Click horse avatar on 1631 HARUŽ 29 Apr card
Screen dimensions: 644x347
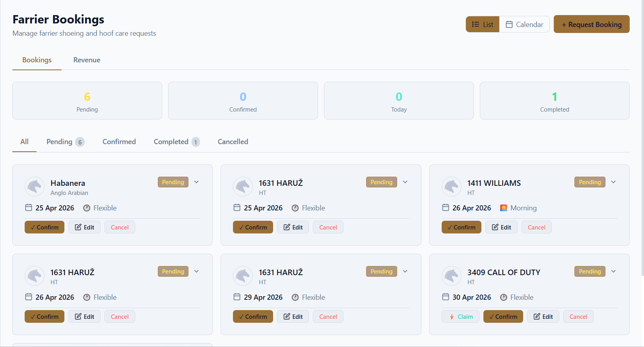243,276
